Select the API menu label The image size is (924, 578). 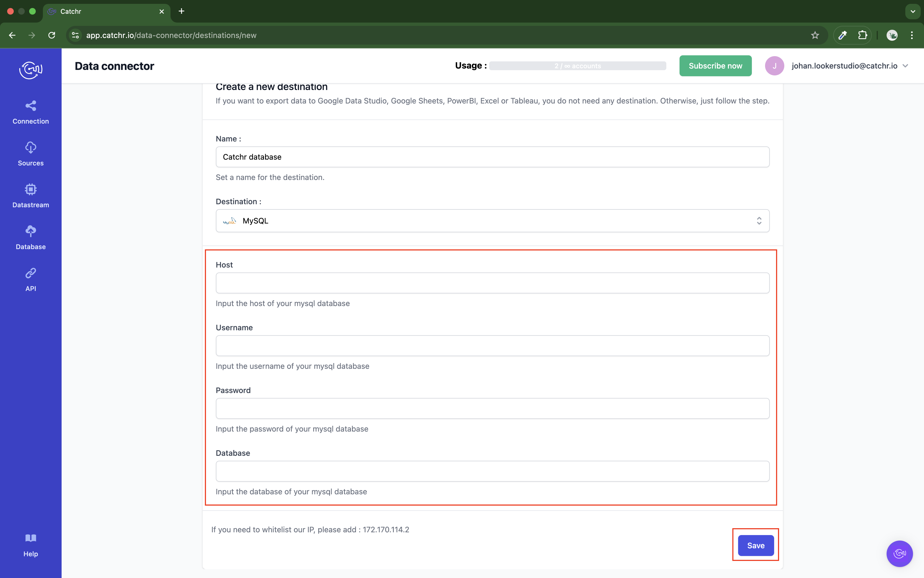point(31,289)
